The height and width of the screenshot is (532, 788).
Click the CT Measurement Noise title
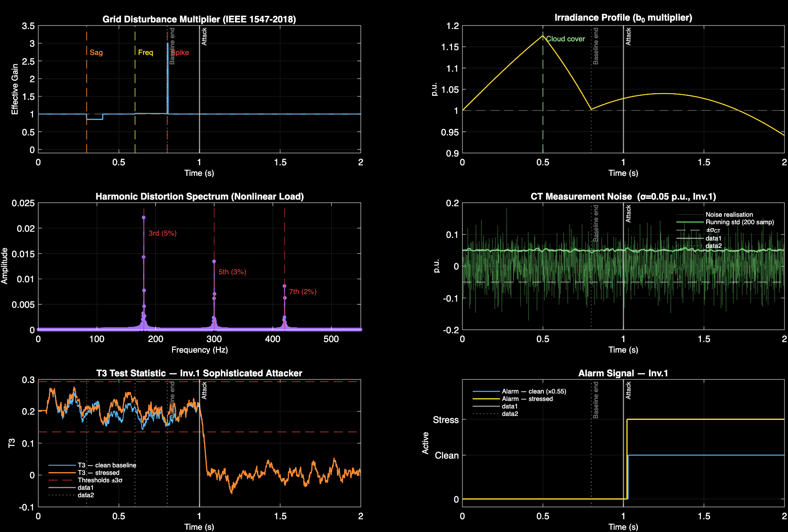[x=623, y=197]
